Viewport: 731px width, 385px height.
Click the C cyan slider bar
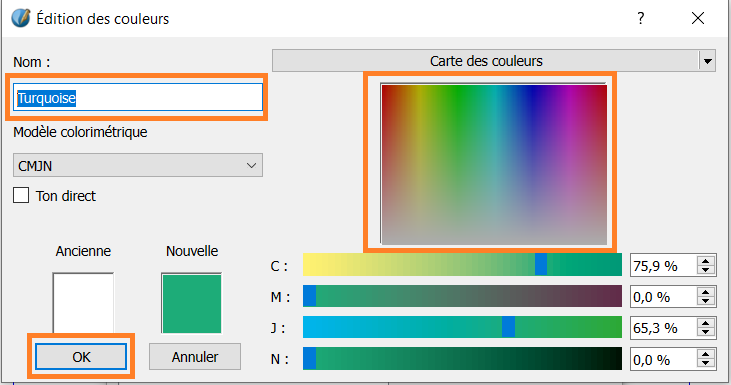[462, 265]
